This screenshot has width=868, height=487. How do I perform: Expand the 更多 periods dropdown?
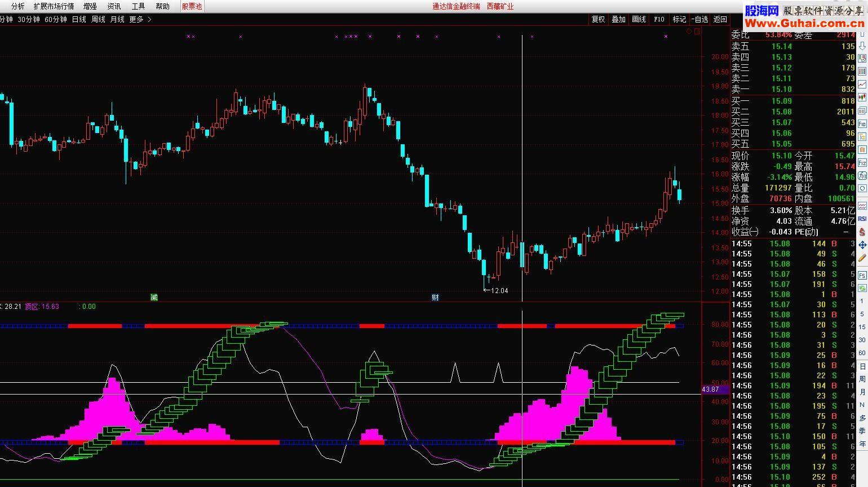coord(140,19)
